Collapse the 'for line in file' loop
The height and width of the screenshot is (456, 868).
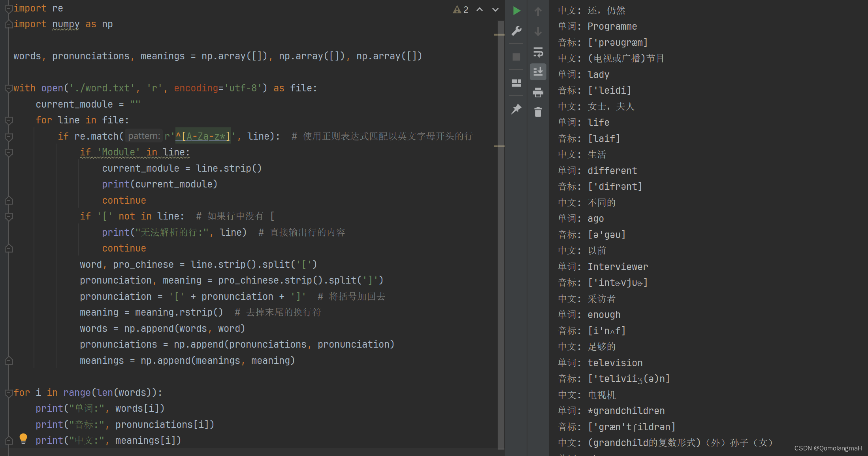click(9, 120)
